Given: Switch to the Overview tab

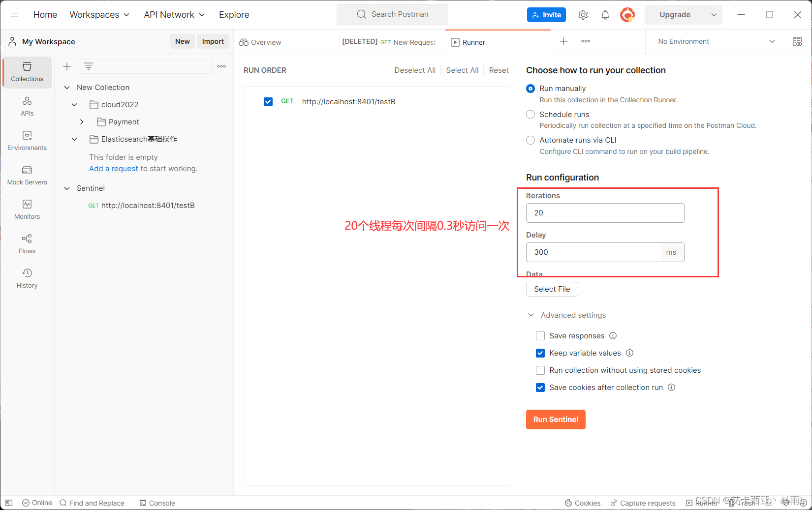Looking at the screenshot, I should click(x=260, y=42).
